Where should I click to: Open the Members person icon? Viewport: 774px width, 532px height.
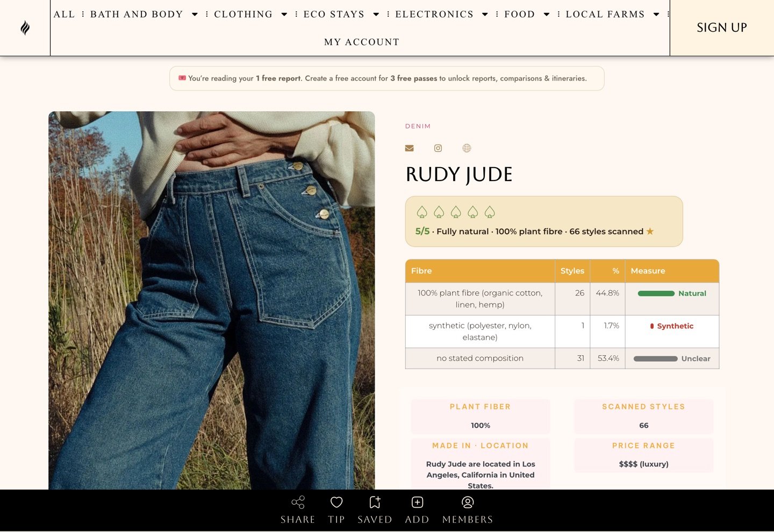(x=468, y=502)
